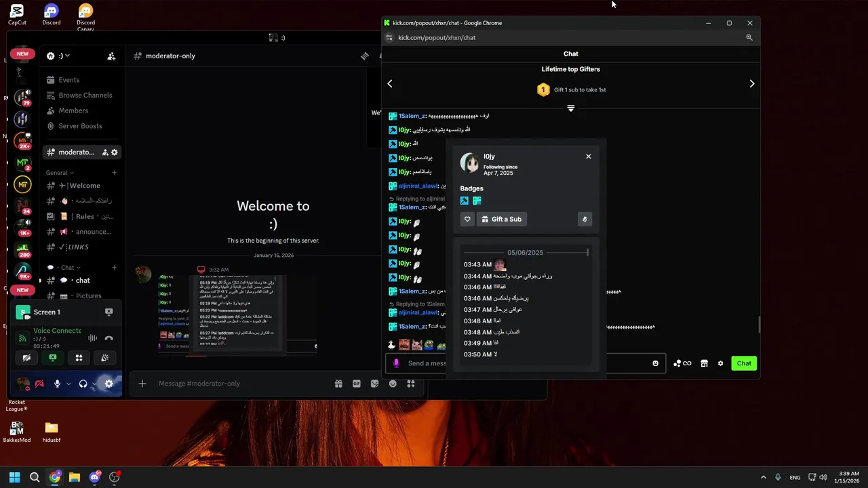Image resolution: width=868 pixels, height=488 pixels.
Task: Open the Rules channel
Action: (80, 216)
